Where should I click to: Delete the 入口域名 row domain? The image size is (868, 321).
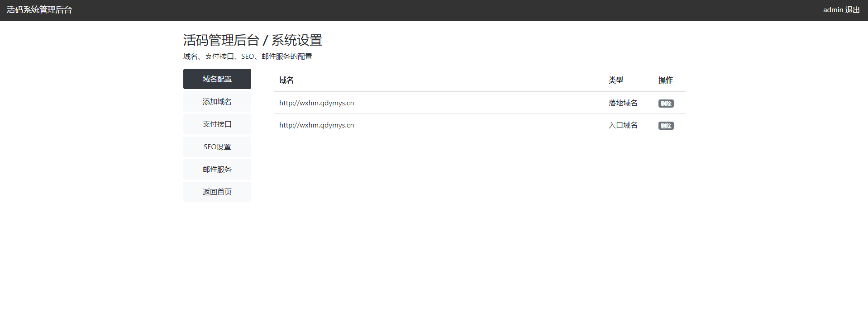click(x=666, y=126)
